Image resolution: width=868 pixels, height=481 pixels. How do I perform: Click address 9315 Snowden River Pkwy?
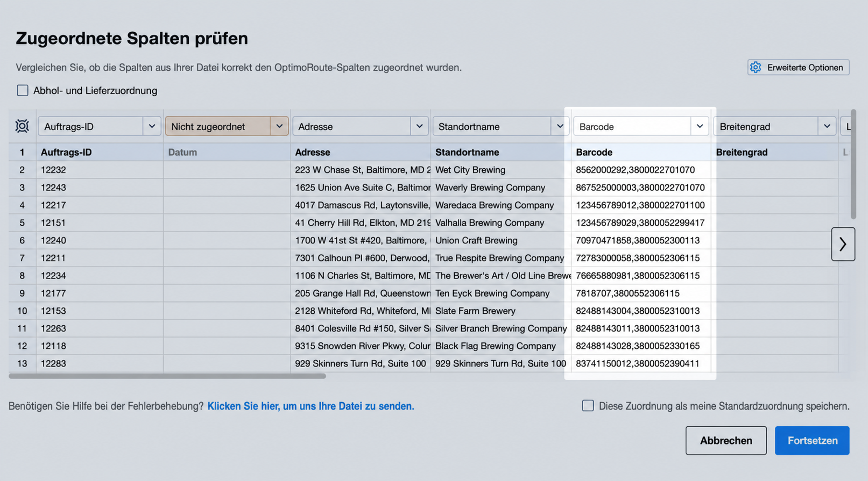[360, 346]
